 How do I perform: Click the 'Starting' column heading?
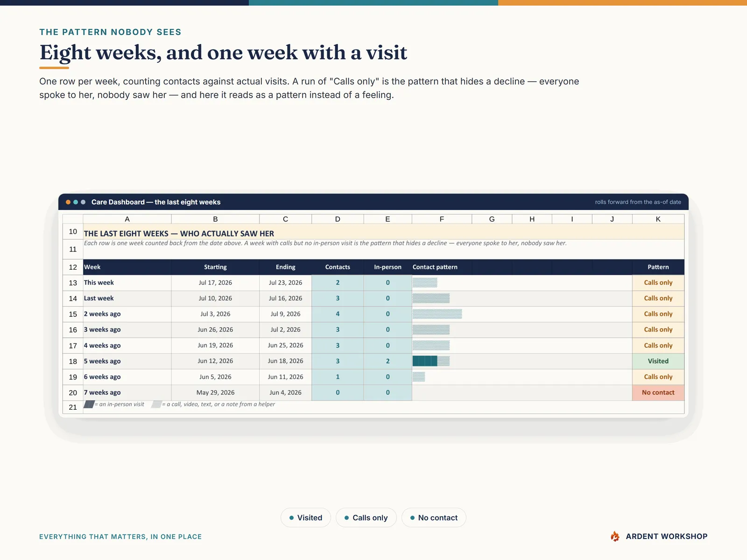click(215, 267)
